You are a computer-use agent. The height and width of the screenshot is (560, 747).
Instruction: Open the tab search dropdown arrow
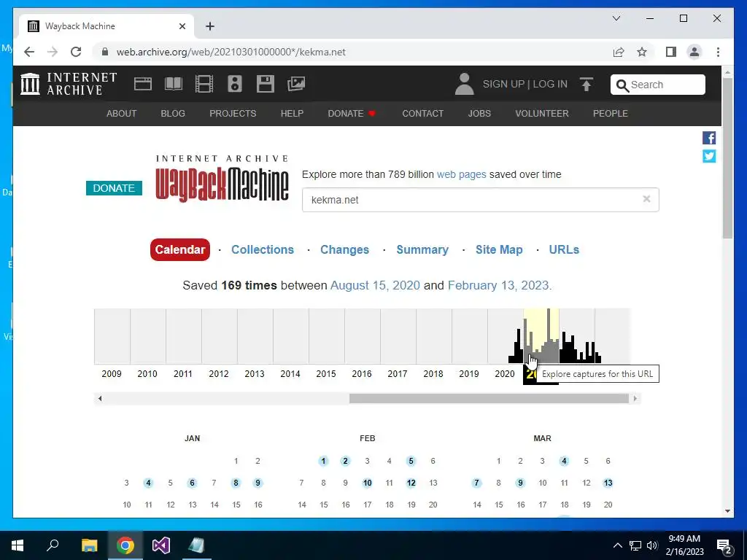click(x=616, y=18)
